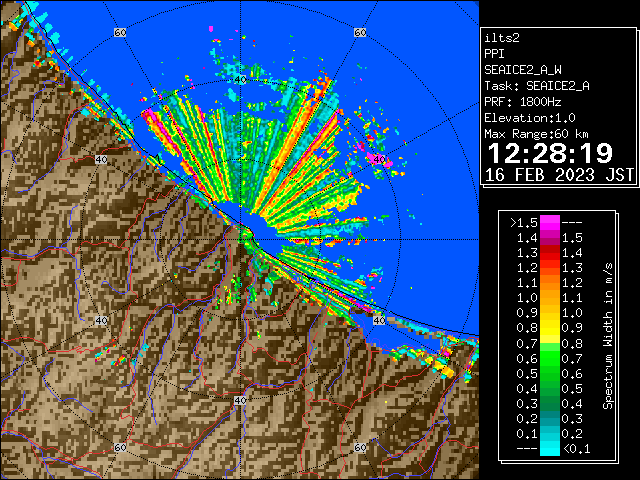Click the '40' range label southwest of radar
640x480 pixels.
pos(101,320)
